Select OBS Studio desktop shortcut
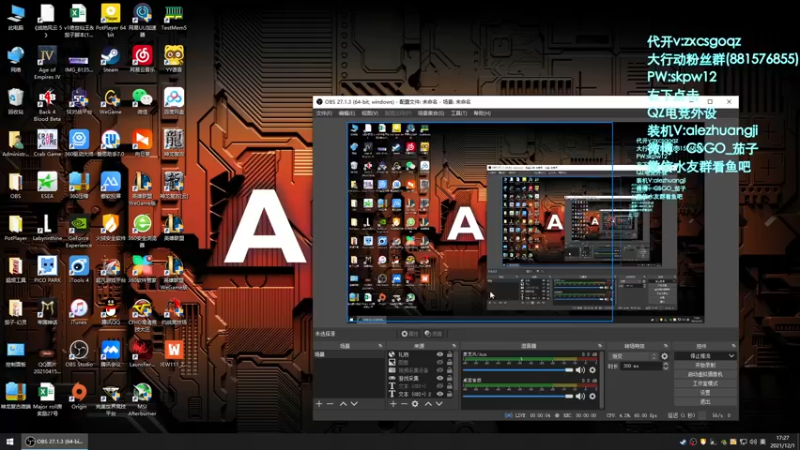The image size is (800, 450). click(79, 354)
